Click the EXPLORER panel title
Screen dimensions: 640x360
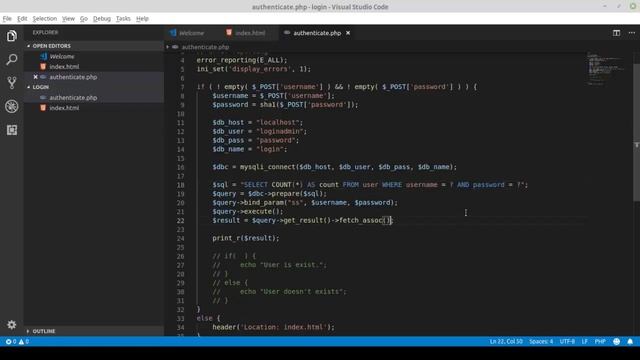click(x=45, y=32)
